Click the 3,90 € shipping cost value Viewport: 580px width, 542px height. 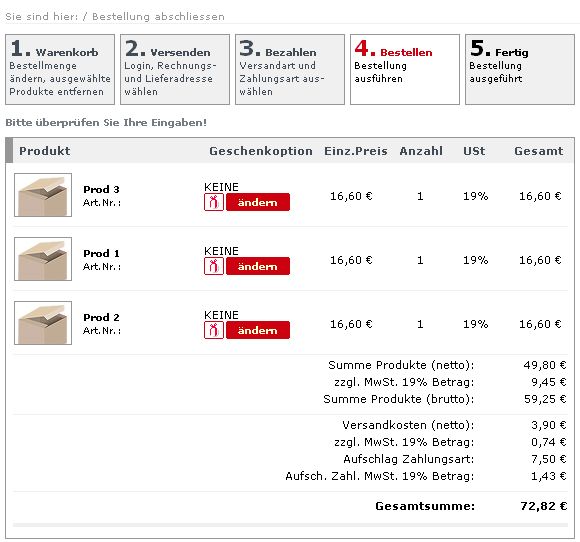tap(549, 425)
